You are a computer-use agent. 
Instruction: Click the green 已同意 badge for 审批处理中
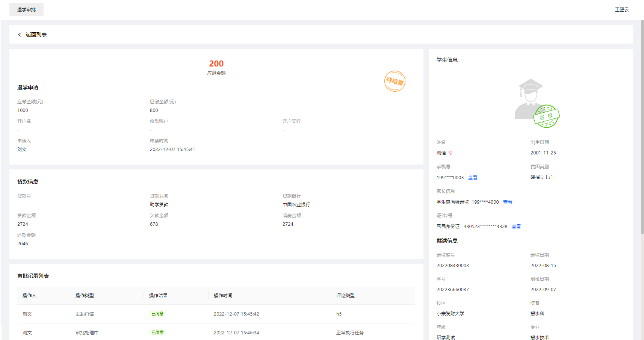click(157, 332)
